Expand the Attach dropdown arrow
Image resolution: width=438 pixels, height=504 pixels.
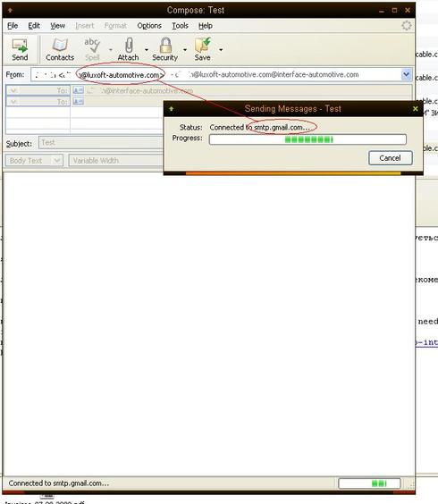click(x=147, y=50)
